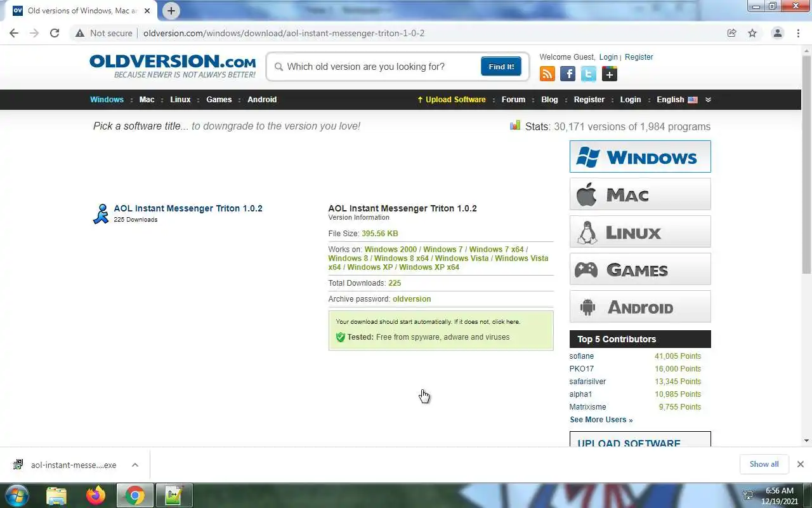The image size is (812, 508).
Task: Open contributor sofiane profile
Action: tap(582, 356)
